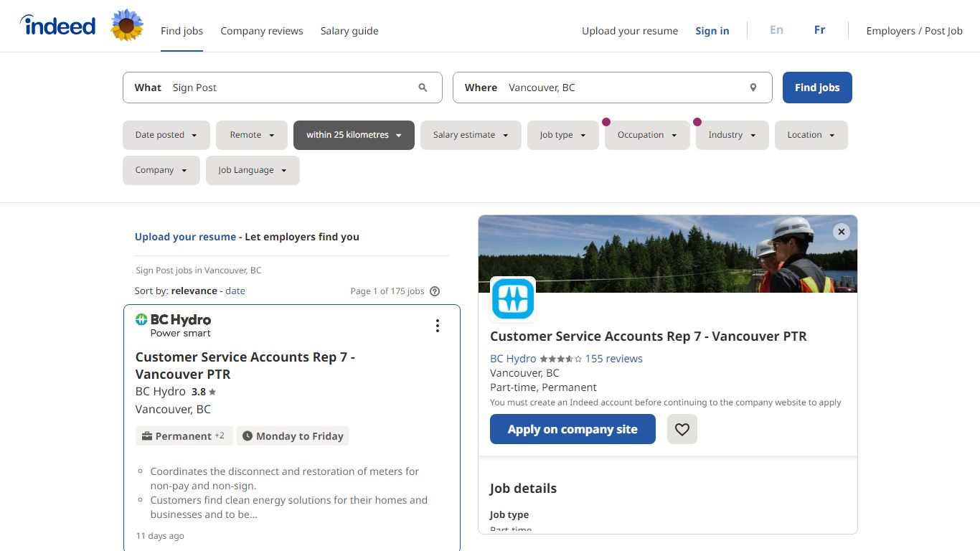The height and width of the screenshot is (551, 980).
Task: Click Upload your resume link in results
Action: [185, 237]
